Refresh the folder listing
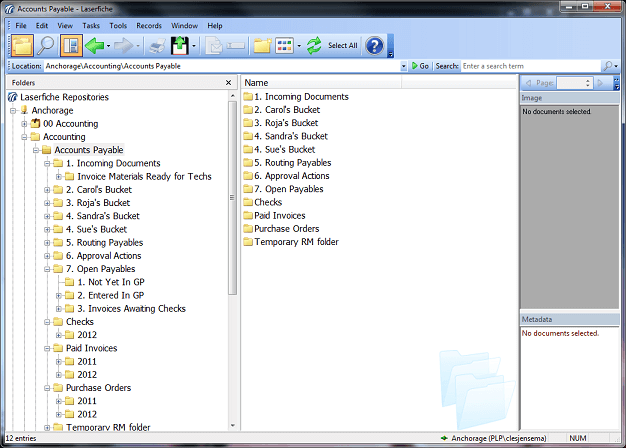This screenshot has width=626, height=448. tap(314, 46)
